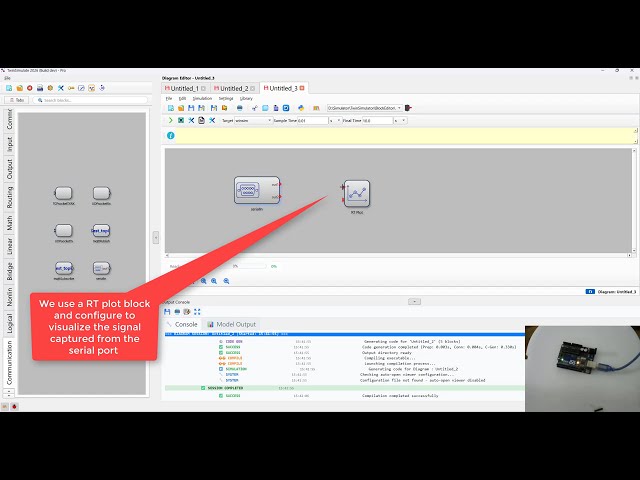The height and width of the screenshot is (480, 640).
Task: Click the key icon in left toolbar
Action: pos(71,88)
